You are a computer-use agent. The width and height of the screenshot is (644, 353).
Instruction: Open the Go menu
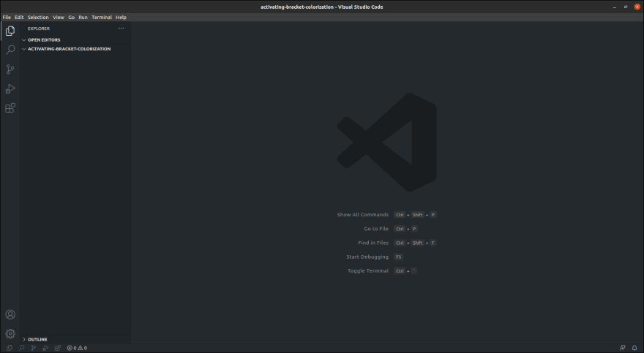tap(72, 18)
